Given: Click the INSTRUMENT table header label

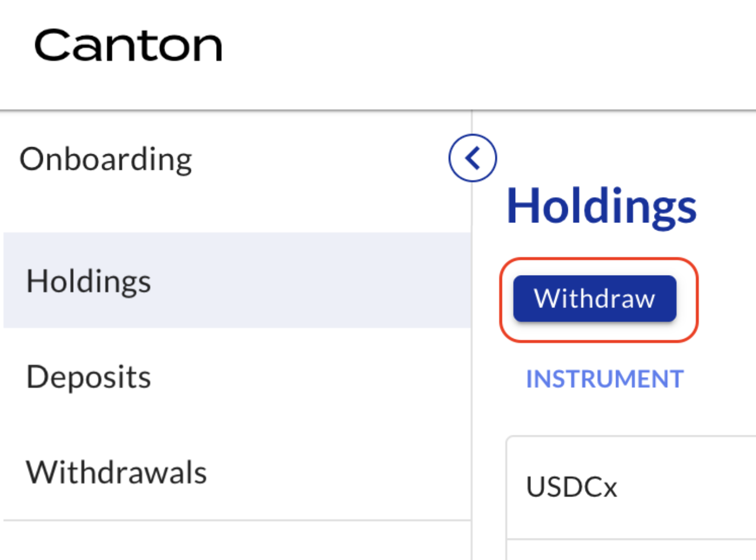Looking at the screenshot, I should tap(605, 379).
